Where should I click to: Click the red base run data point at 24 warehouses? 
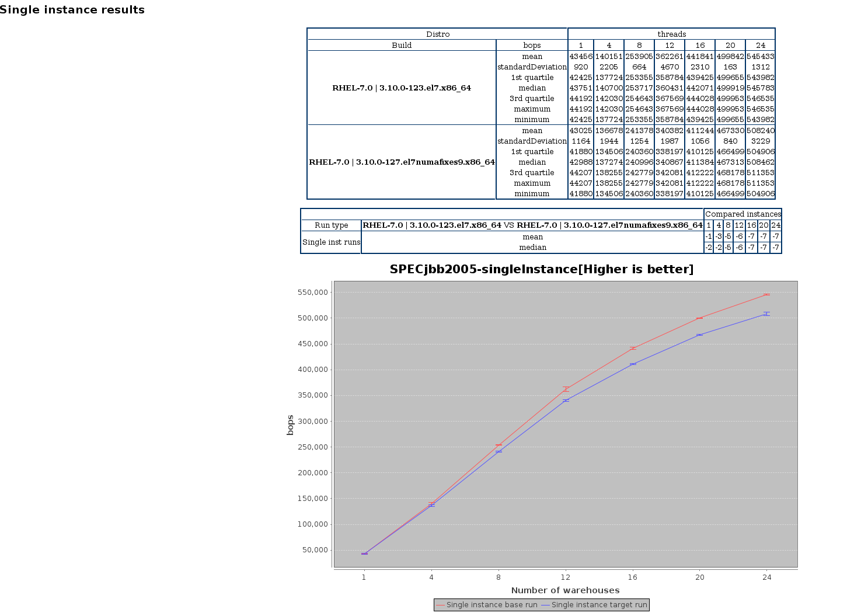pos(767,294)
